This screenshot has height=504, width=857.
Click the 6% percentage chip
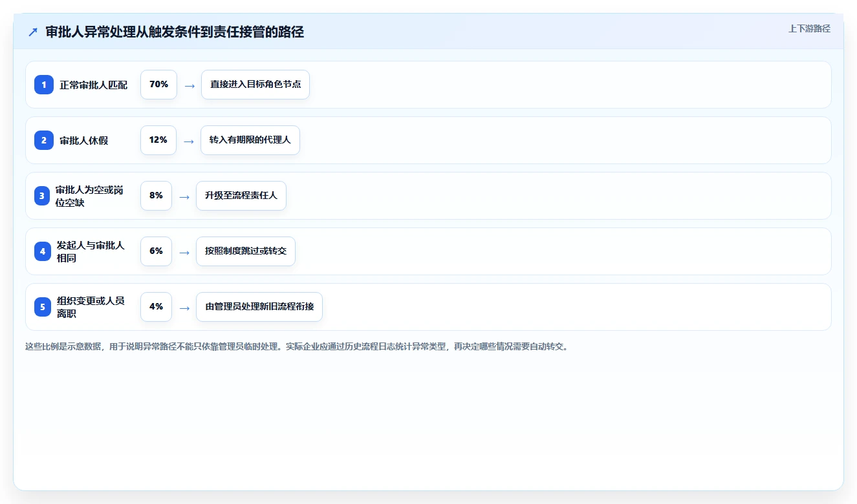156,251
